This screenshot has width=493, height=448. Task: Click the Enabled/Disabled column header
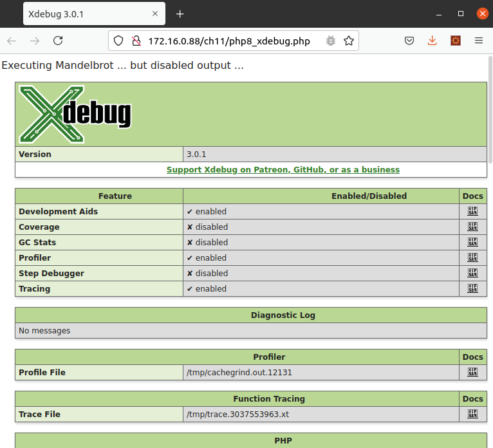point(369,196)
